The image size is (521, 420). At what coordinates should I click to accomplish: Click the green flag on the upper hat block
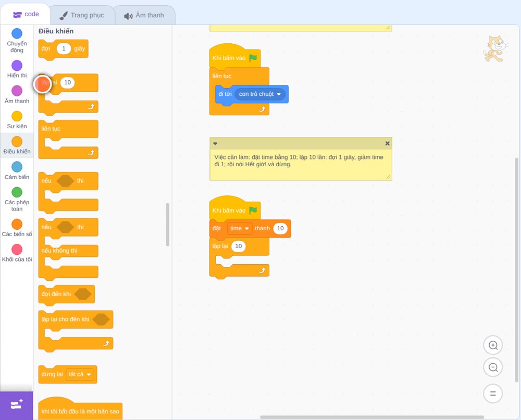[x=253, y=58]
